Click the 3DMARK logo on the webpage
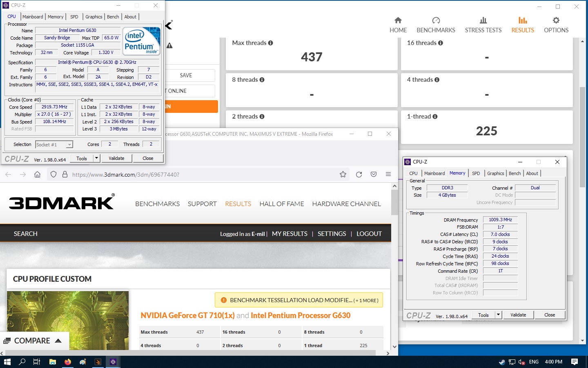 tap(62, 202)
